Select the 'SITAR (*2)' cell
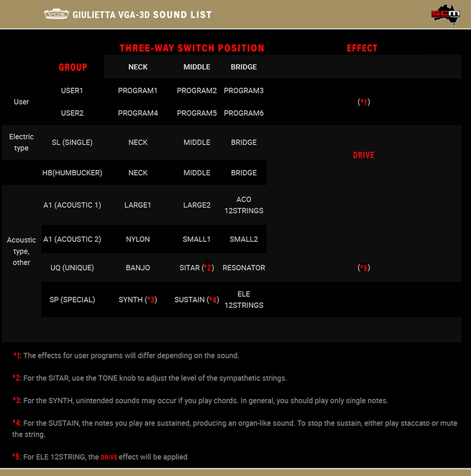The width and height of the screenshot is (471, 476). [x=197, y=268]
